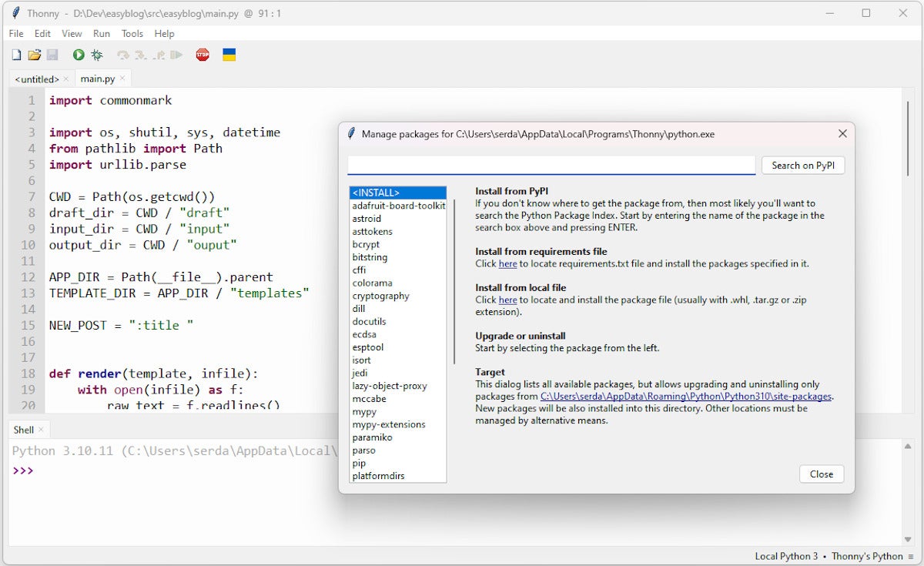This screenshot has height=566, width=924.
Task: Select the parso package
Action: (397, 450)
